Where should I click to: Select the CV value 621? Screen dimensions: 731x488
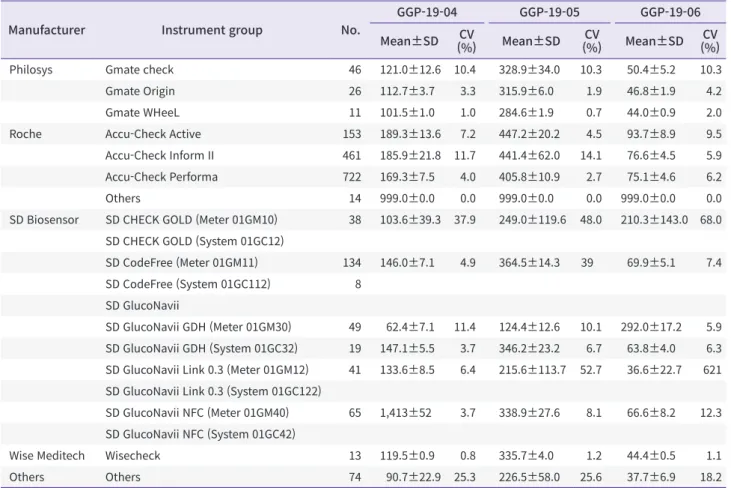pyautogui.click(x=712, y=370)
